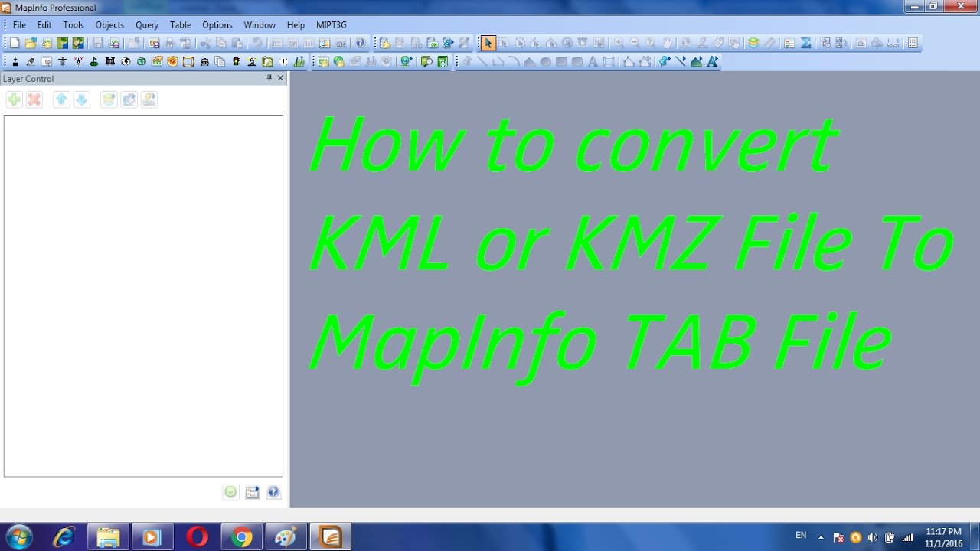Click the Cut scissors icon
The width and height of the screenshot is (980, 551).
pyautogui.click(x=205, y=43)
